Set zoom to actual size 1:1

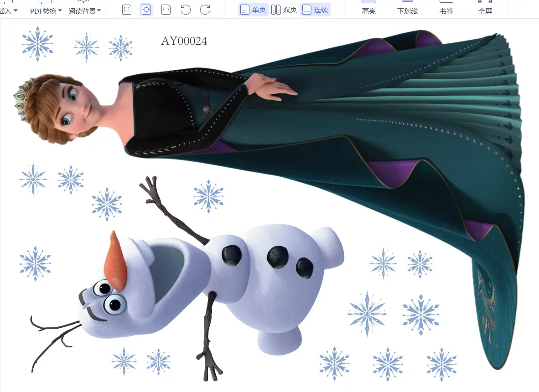pos(127,10)
